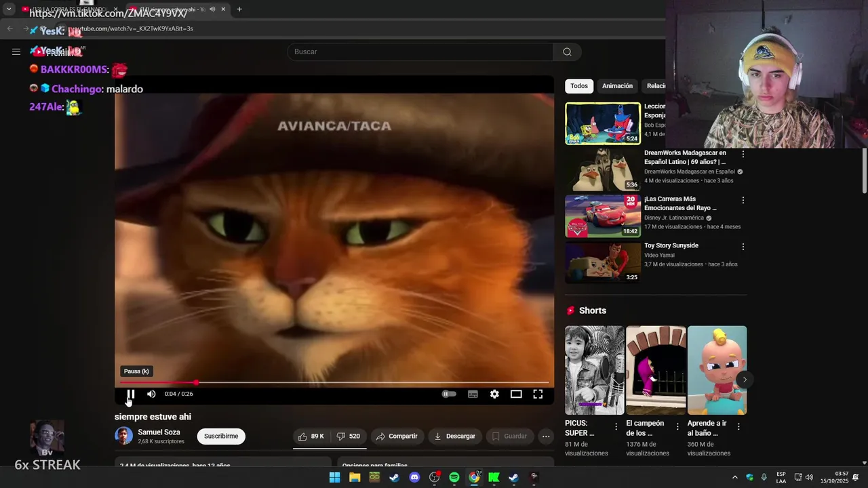The image size is (868, 488).
Task: Switch the player to theater mode
Action: click(x=516, y=394)
